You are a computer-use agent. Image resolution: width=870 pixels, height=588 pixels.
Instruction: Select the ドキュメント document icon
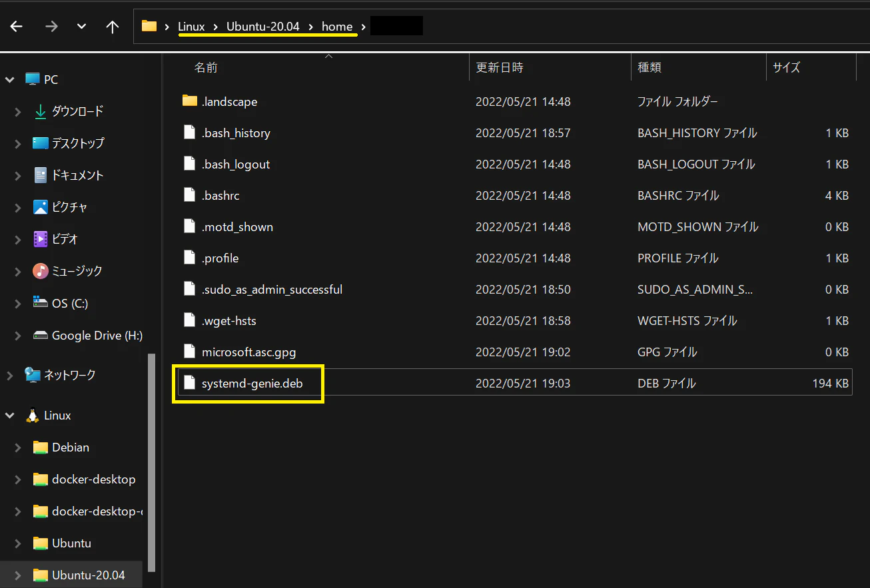click(41, 175)
